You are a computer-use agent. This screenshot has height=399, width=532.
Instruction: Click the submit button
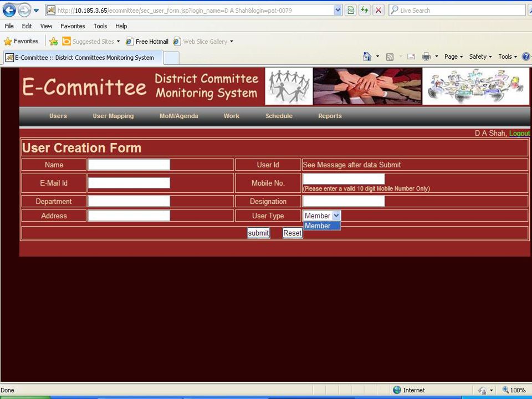259,233
